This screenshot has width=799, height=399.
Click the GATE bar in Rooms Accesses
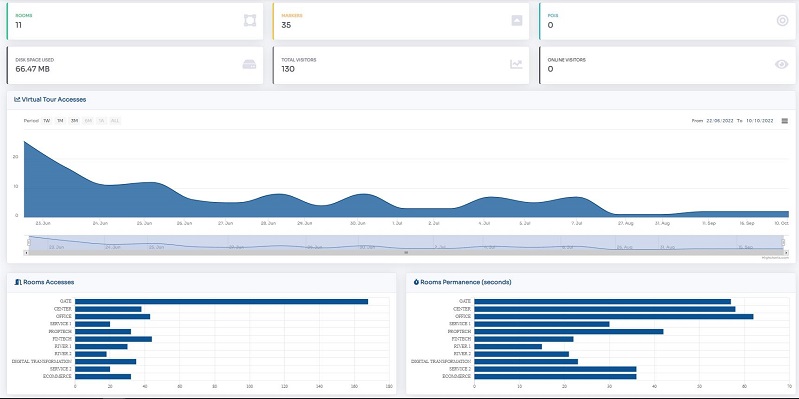point(221,302)
